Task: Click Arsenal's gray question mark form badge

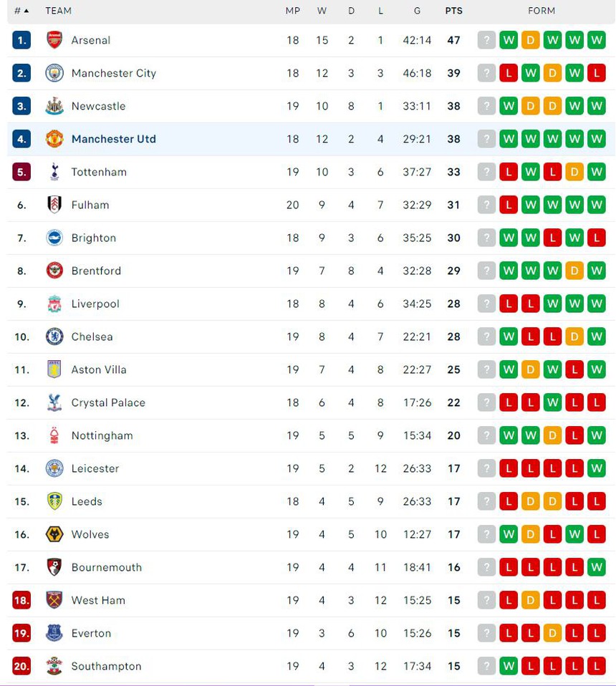Action: (486, 40)
